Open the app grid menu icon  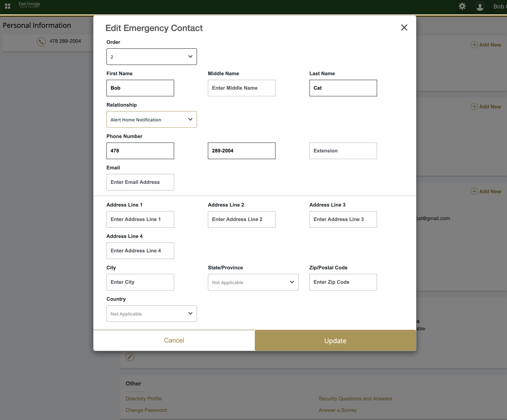7,6
